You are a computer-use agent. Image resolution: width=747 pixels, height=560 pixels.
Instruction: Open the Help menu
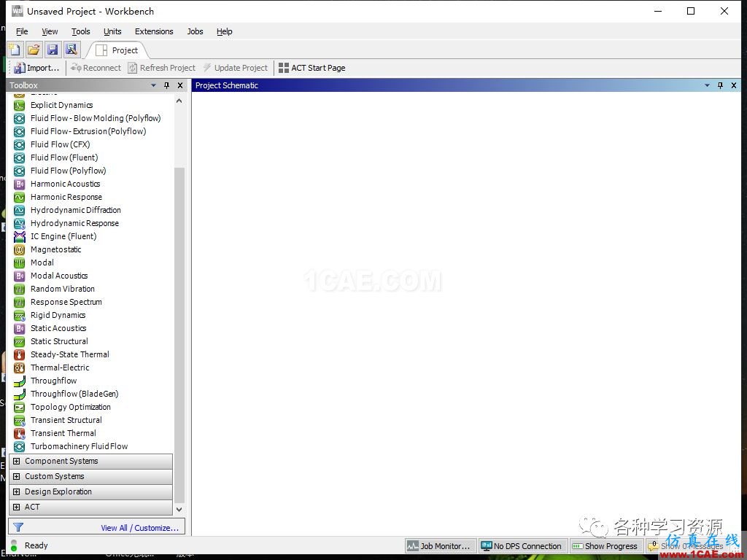tap(225, 31)
